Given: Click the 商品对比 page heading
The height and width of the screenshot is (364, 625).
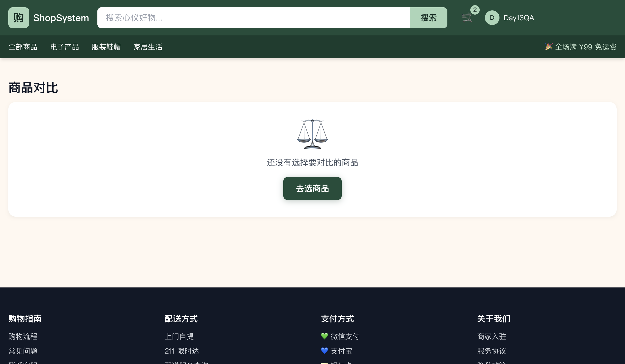Looking at the screenshot, I should (33, 87).
